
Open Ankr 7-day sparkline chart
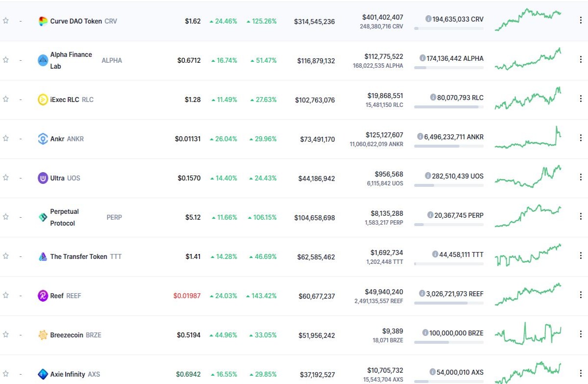[528, 137]
